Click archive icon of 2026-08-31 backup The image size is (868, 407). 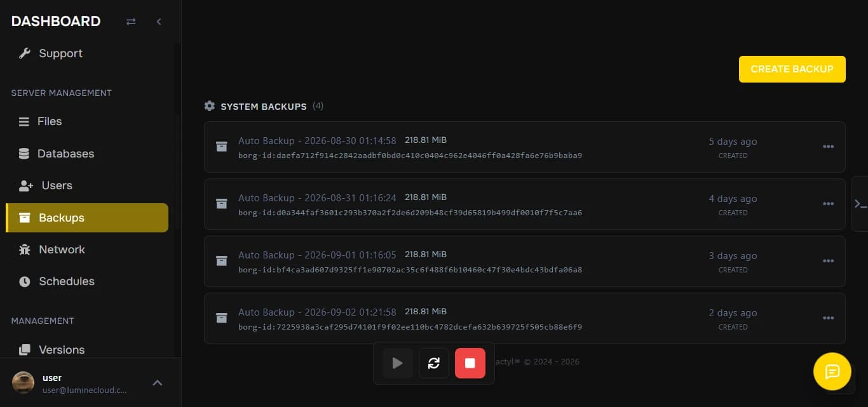pyautogui.click(x=222, y=204)
